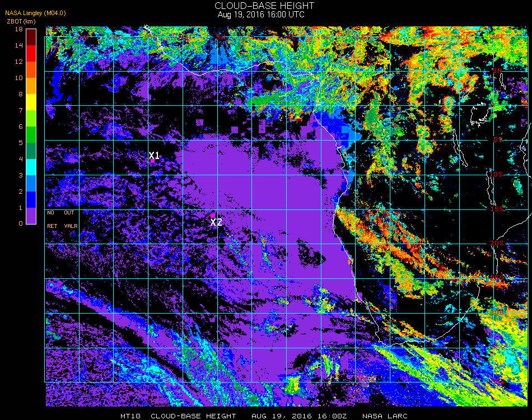Click the '3' colorbar scale value
This screenshot has height=420, width=532.
click(21, 175)
